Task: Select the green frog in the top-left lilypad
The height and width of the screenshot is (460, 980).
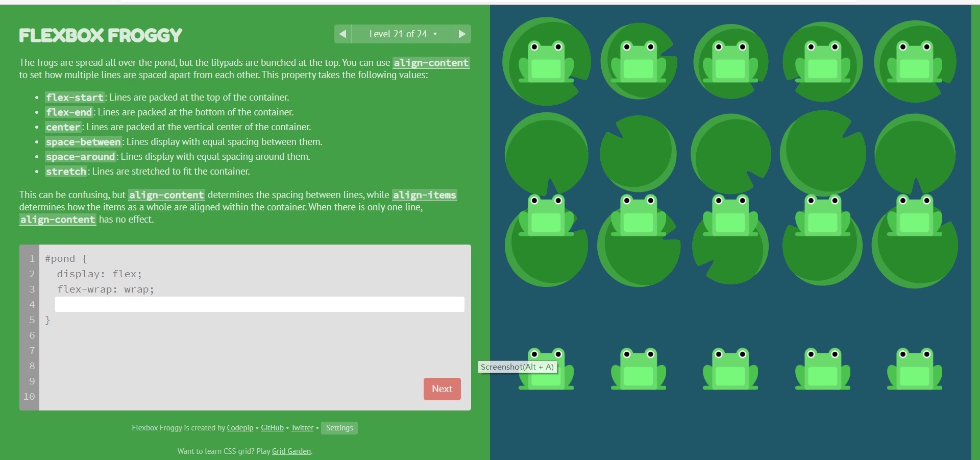Action: coord(546,61)
